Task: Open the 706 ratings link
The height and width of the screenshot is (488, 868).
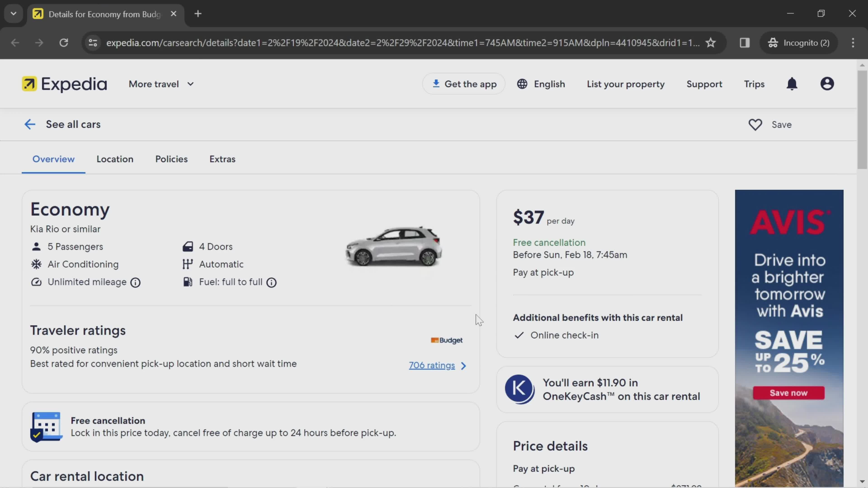Action: coord(432,365)
